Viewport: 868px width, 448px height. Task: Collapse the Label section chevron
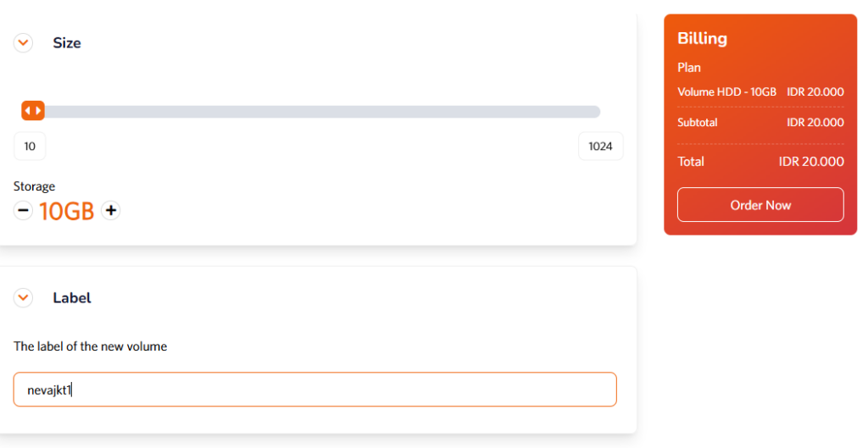click(x=23, y=298)
